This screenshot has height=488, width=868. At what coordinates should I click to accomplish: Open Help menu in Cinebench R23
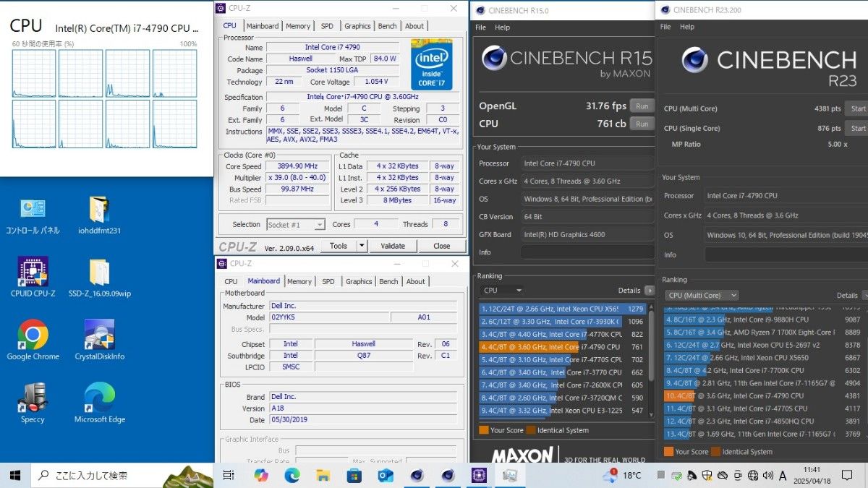pyautogui.click(x=687, y=27)
